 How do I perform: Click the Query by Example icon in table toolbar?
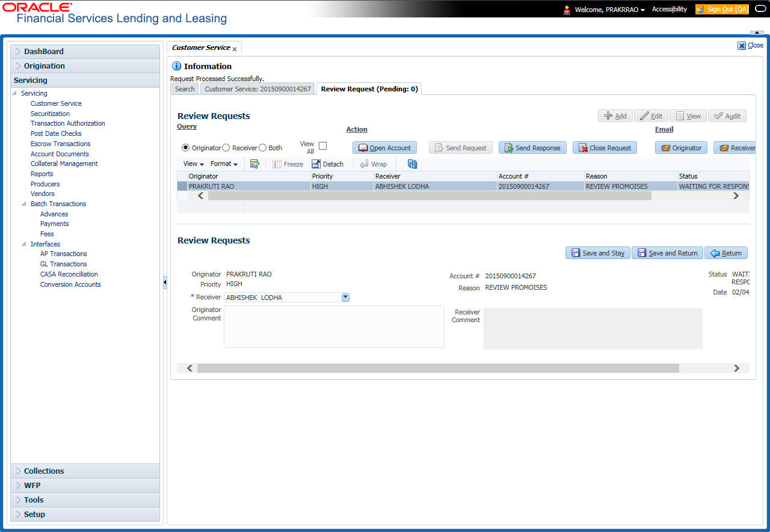[254, 164]
